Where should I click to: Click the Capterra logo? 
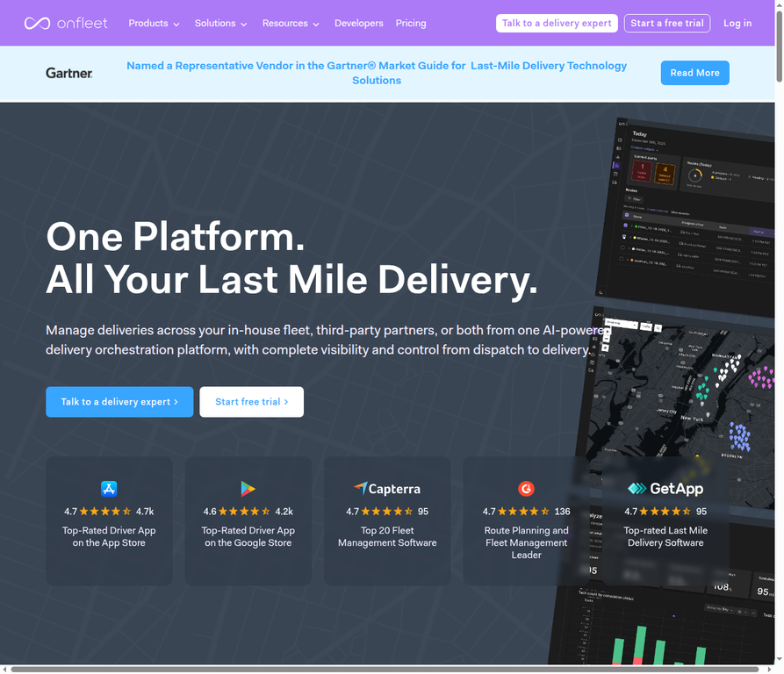click(x=387, y=488)
